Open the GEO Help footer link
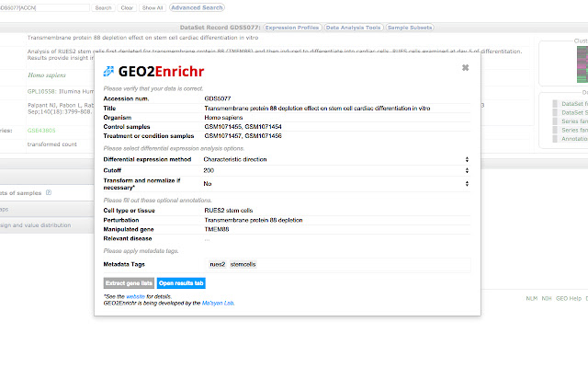588x368 pixels. 569,298
